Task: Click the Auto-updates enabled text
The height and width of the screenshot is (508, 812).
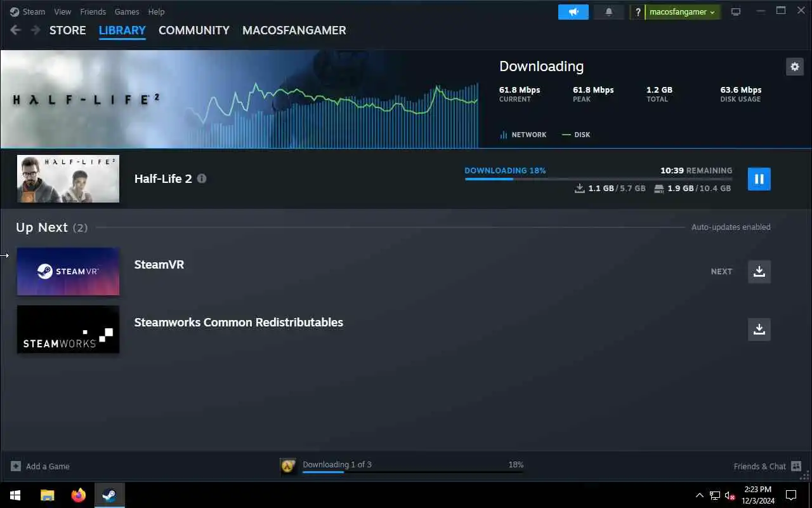Action: 731,227
